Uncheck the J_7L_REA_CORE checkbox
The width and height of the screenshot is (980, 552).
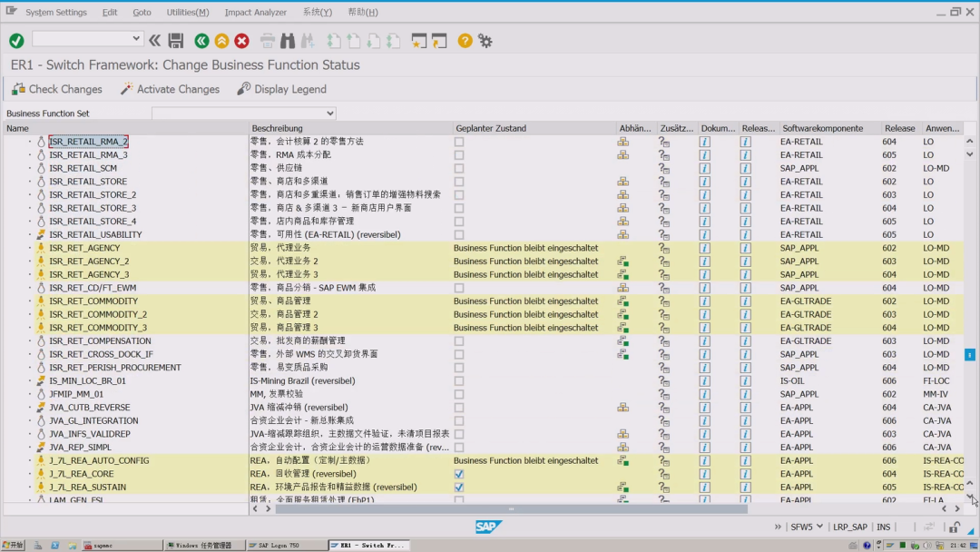(459, 474)
